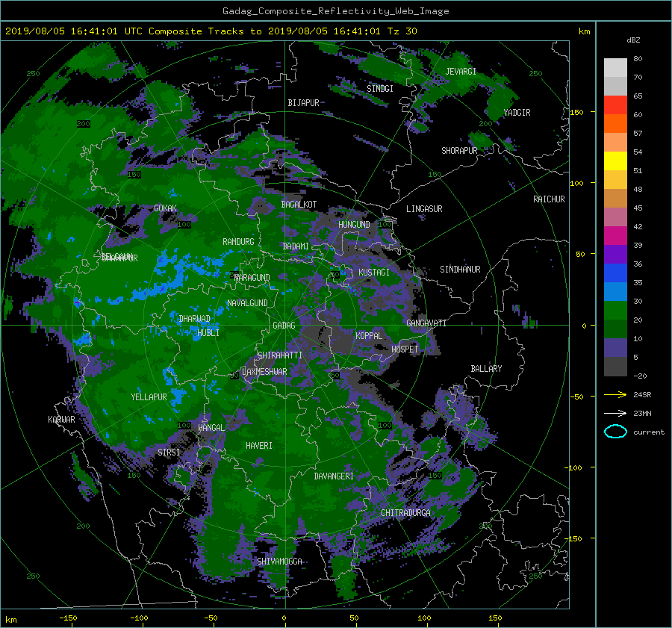Screen dimensions: 672x628
Task: Click the yellow 51 dBZ legend swatch
Action: [x=615, y=161]
